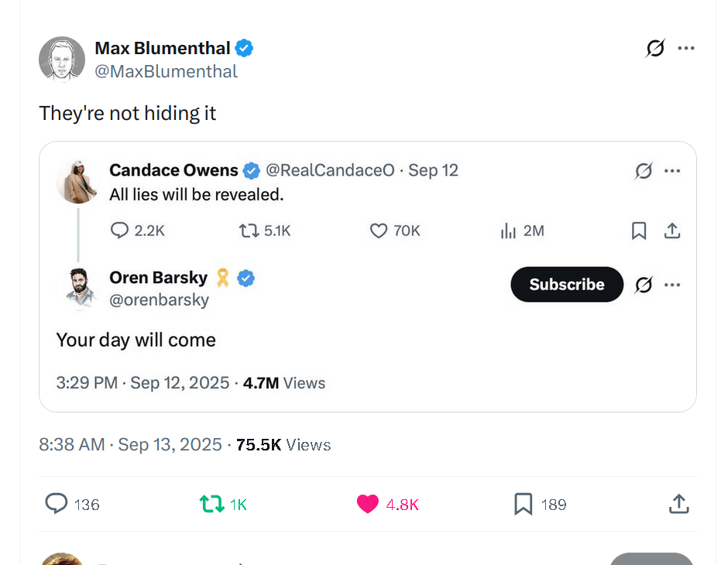
Task: Click the Grok icon beside Subscribe button
Action: [644, 285]
